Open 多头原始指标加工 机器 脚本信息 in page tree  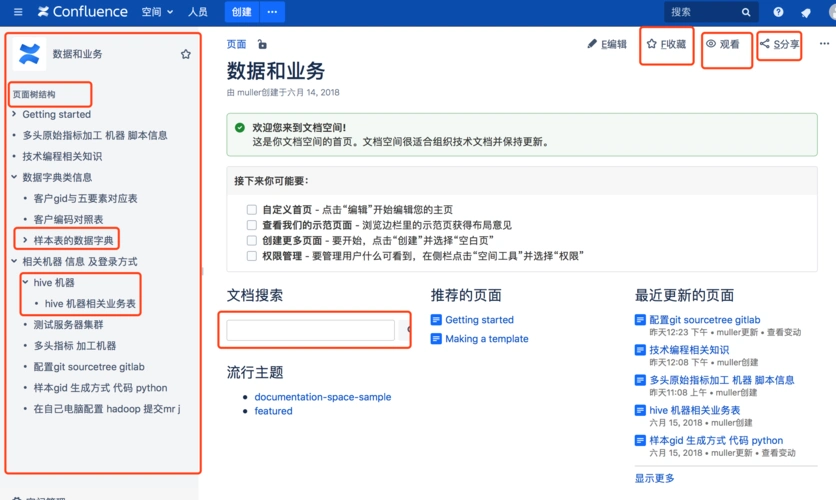[x=95, y=135]
